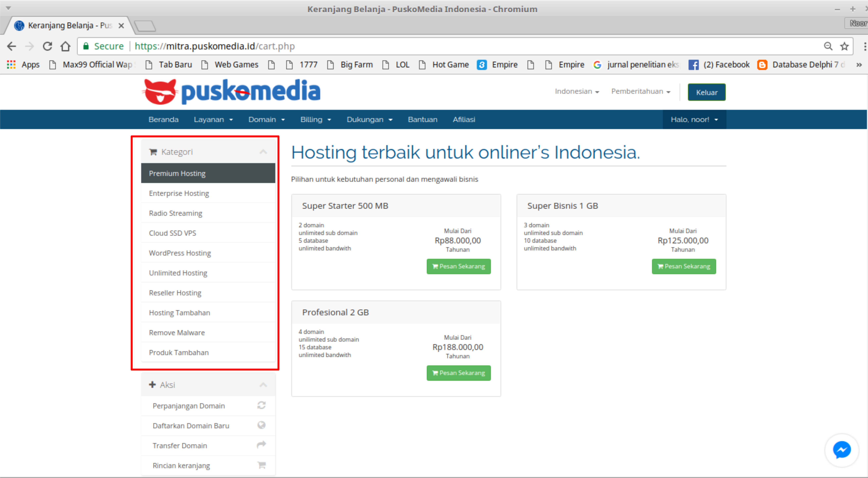Image resolution: width=868 pixels, height=478 pixels.
Task: Click the secure padlock icon in address bar
Action: [x=86, y=46]
